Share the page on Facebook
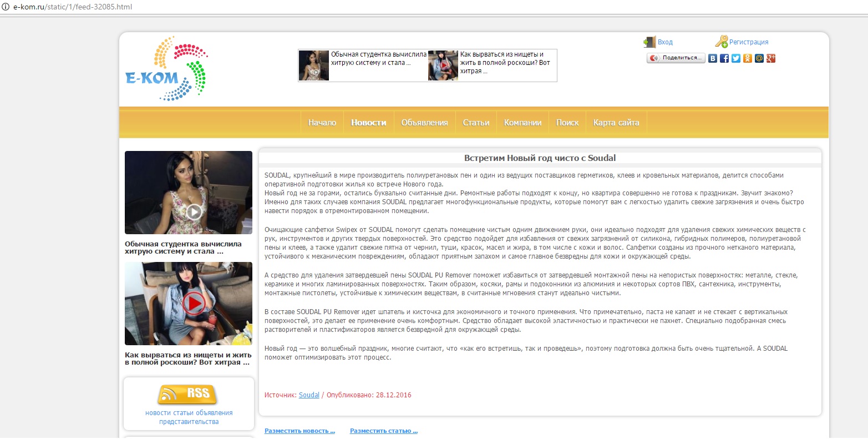 (724, 58)
